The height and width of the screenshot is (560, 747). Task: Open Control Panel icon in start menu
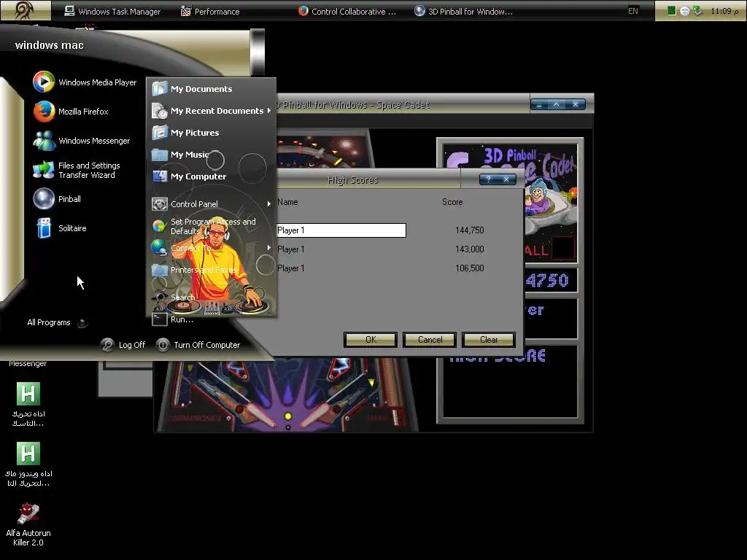160,204
